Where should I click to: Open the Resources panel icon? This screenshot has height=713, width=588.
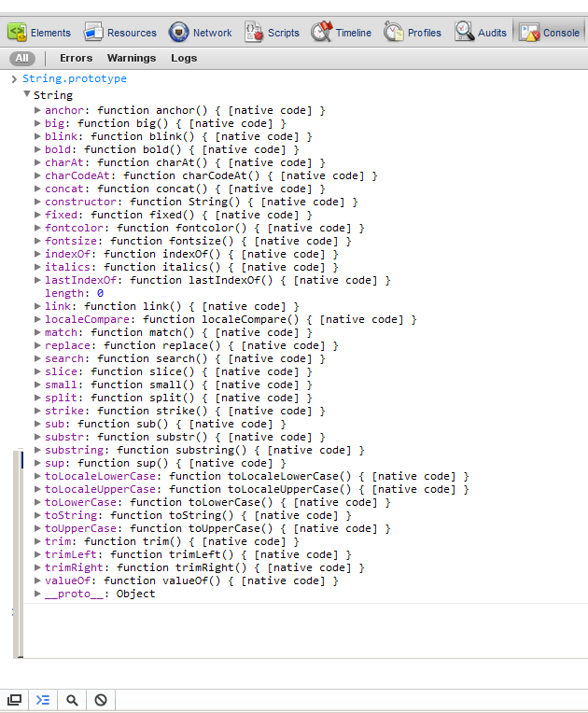[93, 33]
